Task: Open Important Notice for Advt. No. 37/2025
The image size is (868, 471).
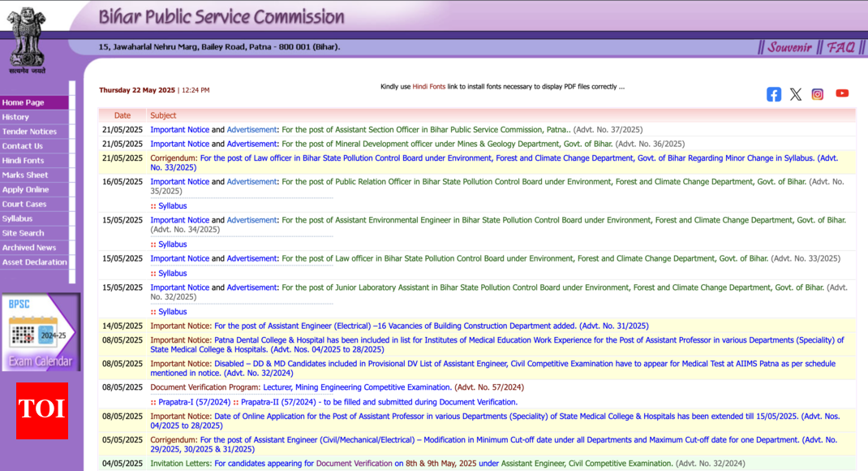Action: click(179, 130)
